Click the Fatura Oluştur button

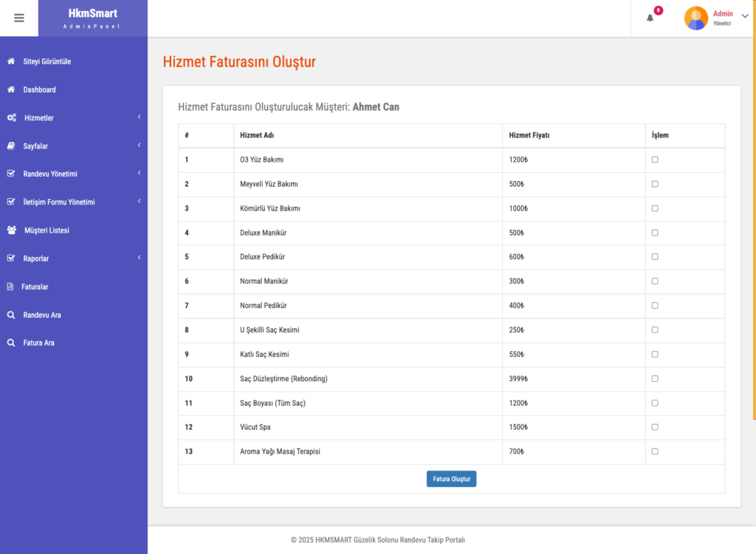tap(451, 479)
